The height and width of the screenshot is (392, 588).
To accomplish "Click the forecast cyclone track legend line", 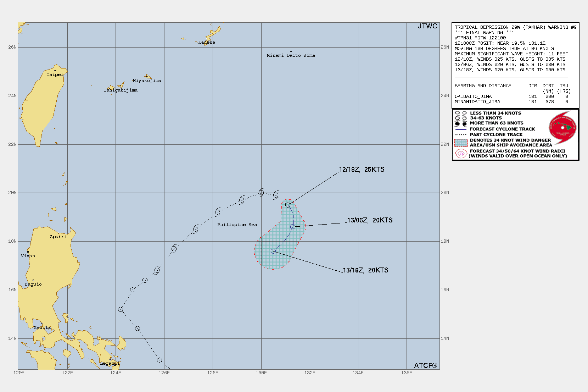I will tap(461, 129).
